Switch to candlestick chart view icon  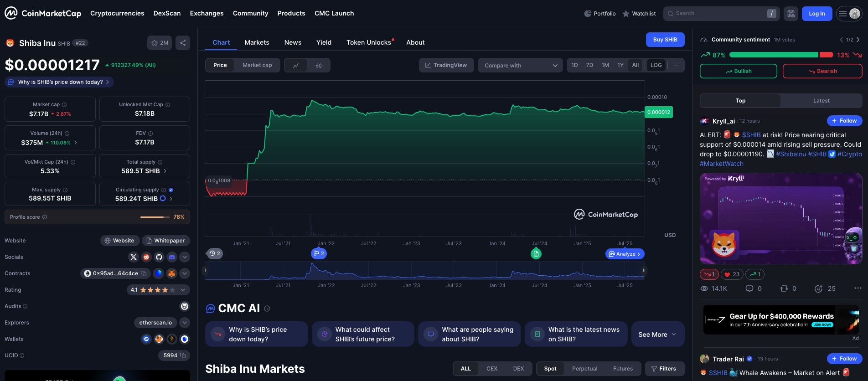pyautogui.click(x=319, y=66)
